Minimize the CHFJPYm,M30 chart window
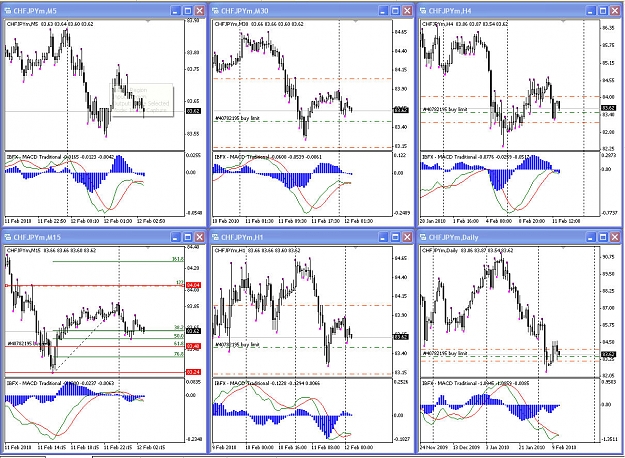This screenshot has height=458, width=625. click(383, 11)
